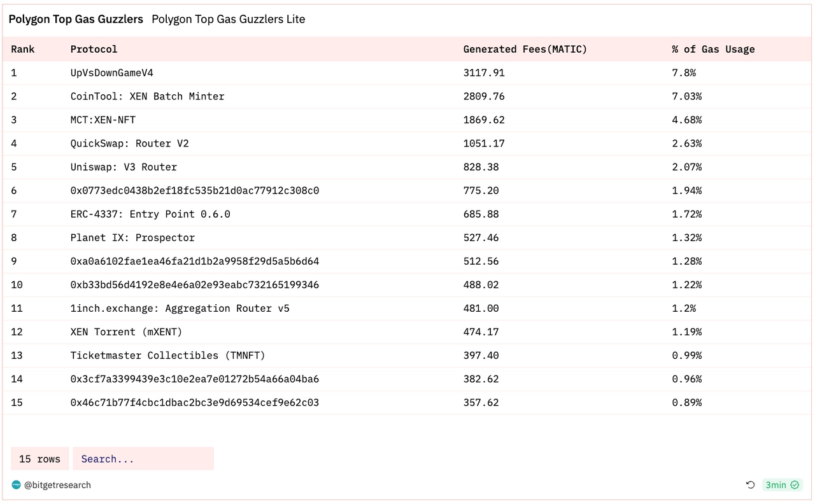Click the 357.62 fees value

pos(481,402)
